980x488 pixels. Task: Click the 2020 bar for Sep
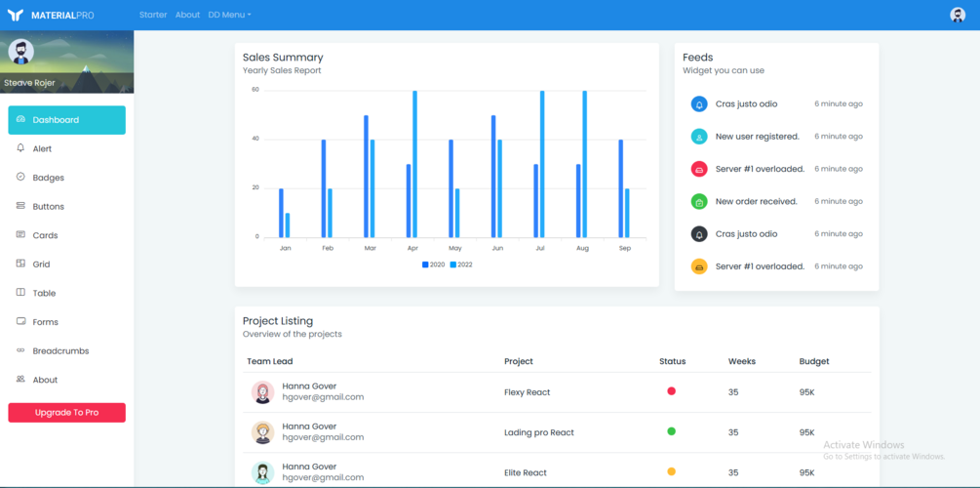[x=620, y=188]
